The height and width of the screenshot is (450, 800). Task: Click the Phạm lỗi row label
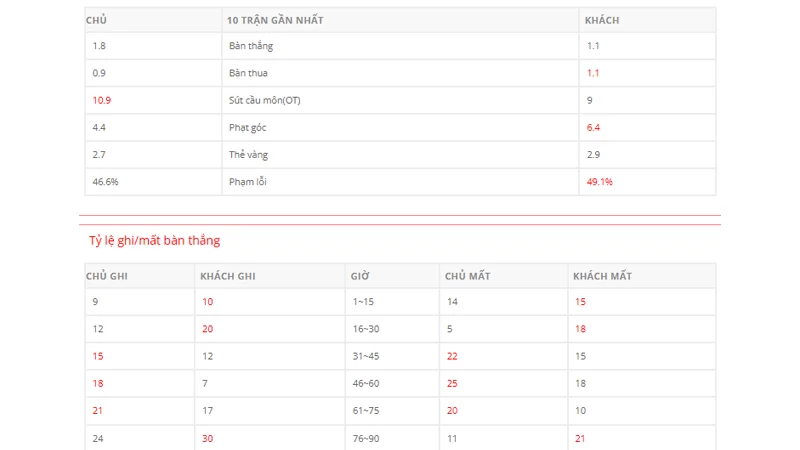tap(247, 182)
